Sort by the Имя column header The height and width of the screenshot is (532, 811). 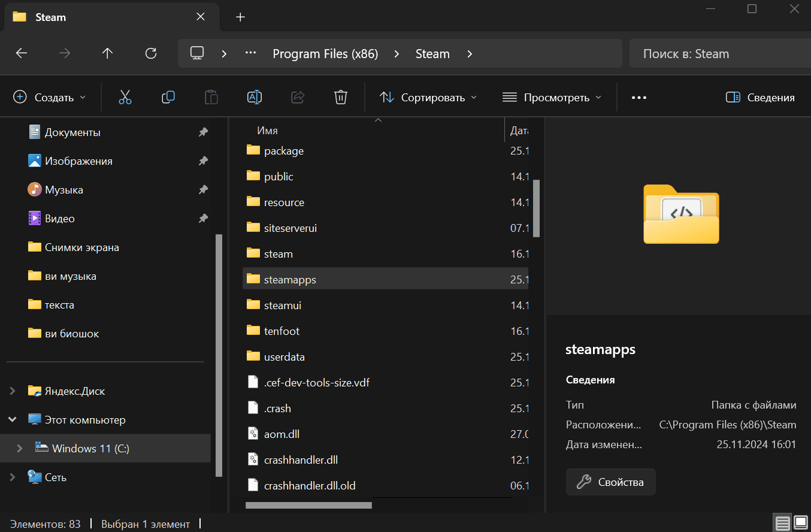click(x=267, y=130)
